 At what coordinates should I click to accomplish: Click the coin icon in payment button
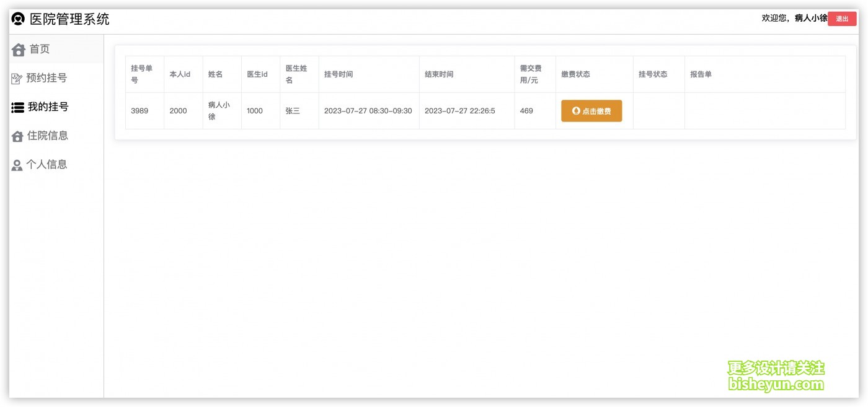coord(576,111)
